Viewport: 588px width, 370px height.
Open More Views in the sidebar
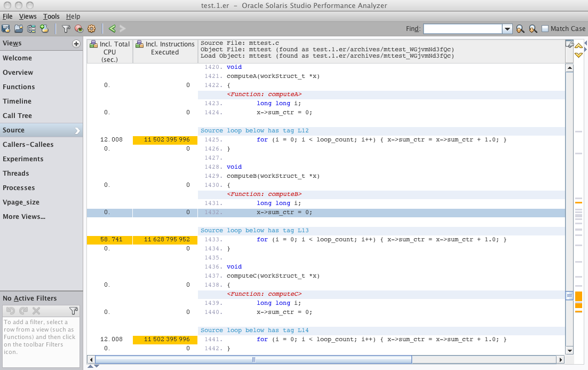23,217
